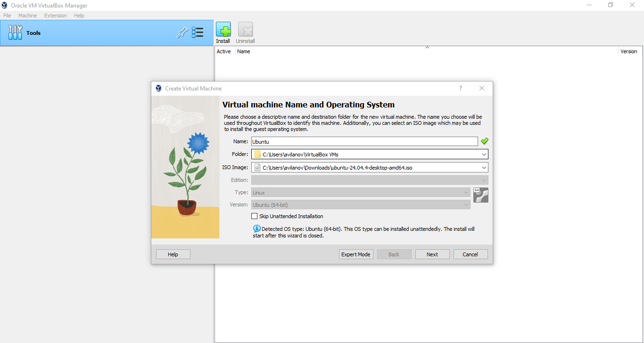Viewport: 644px width, 343px height.
Task: Switch to Expert Mode
Action: point(356,254)
